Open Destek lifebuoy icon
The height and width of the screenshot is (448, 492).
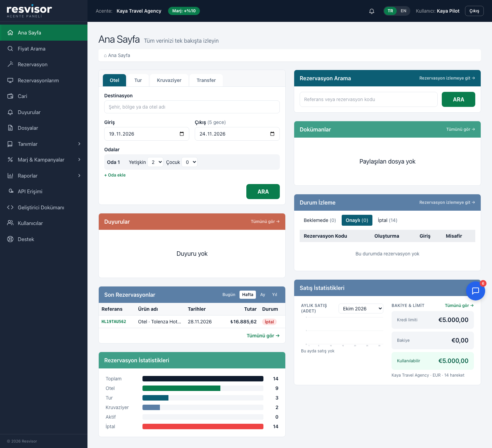click(10, 239)
